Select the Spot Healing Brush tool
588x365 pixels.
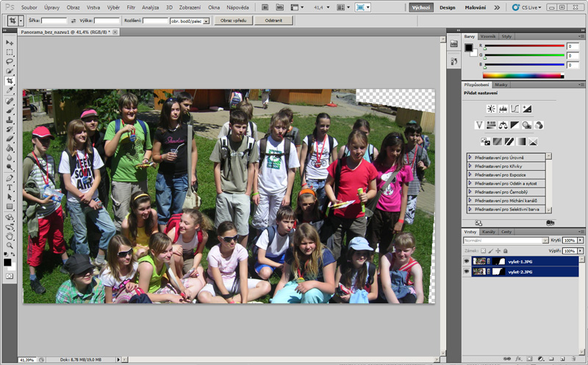coord(10,102)
